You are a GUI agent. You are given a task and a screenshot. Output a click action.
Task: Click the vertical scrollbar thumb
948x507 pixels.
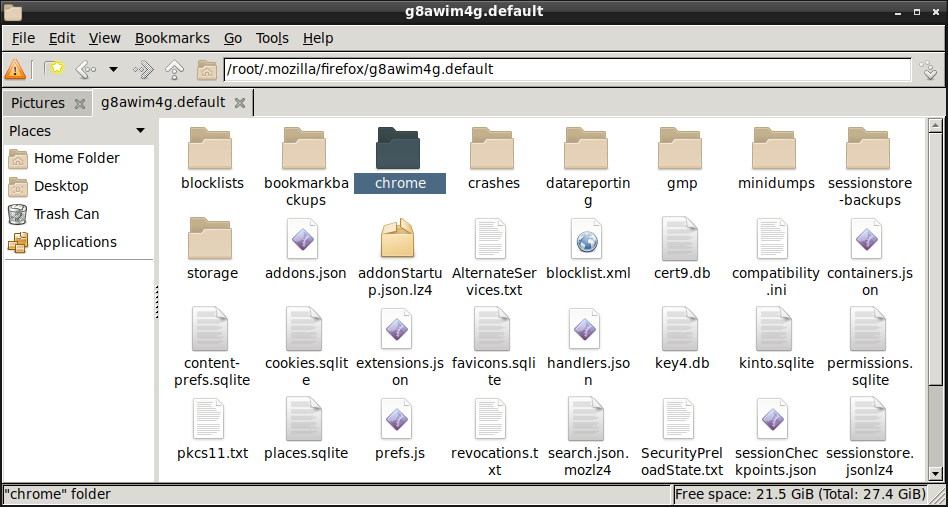pyautogui.click(x=935, y=259)
